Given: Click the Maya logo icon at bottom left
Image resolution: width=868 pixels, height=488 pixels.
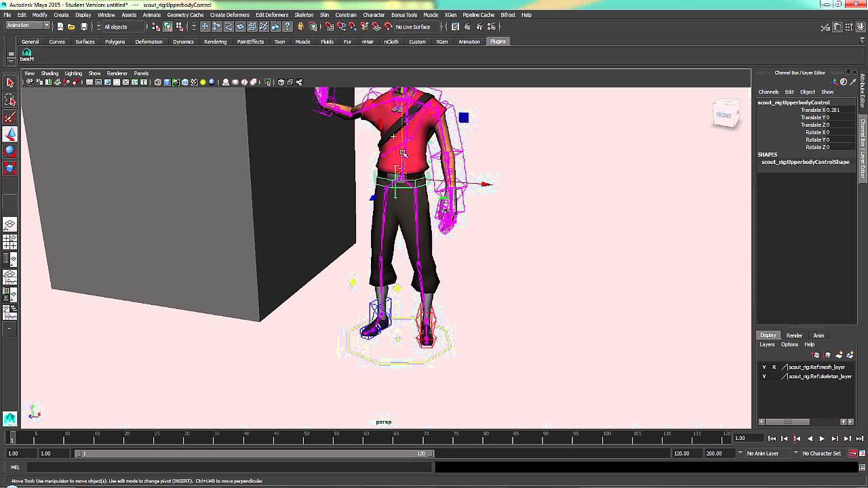Looking at the screenshot, I should 9,418.
